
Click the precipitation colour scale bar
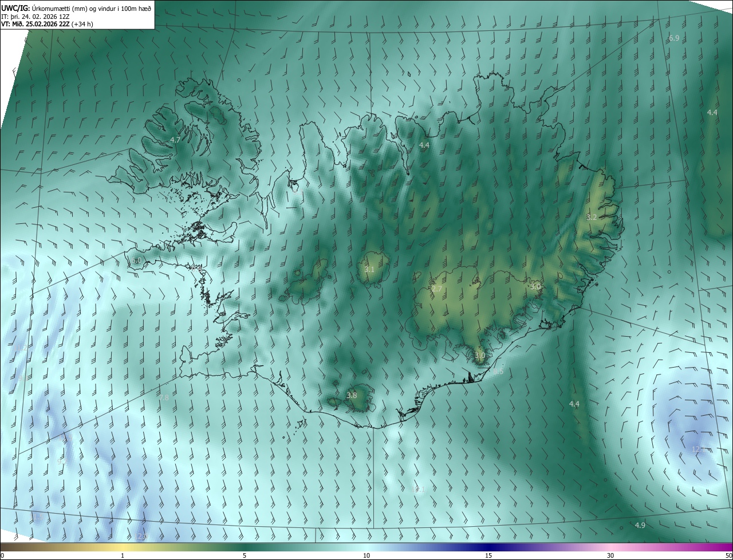366,547
